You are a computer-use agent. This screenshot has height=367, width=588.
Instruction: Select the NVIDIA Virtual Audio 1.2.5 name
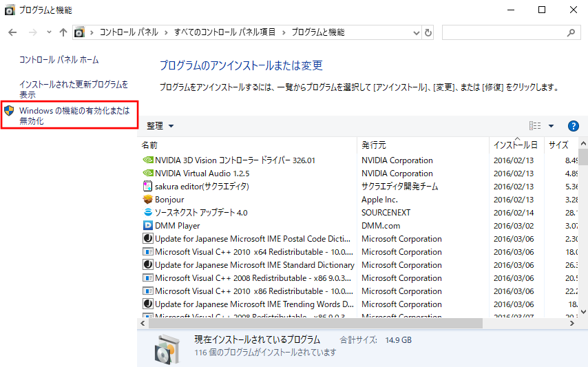tap(202, 174)
